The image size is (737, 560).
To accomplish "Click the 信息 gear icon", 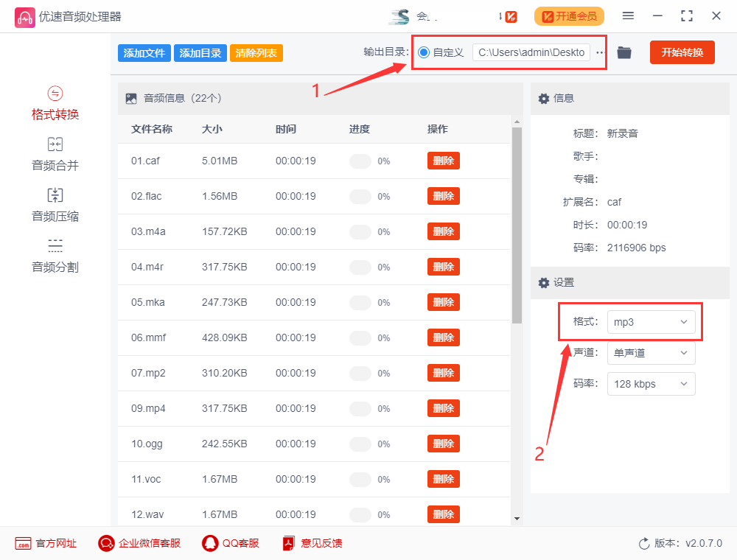I will (544, 99).
